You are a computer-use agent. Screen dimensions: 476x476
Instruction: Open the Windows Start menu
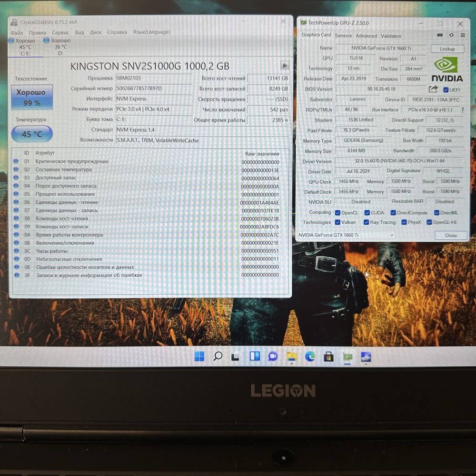[199, 357]
